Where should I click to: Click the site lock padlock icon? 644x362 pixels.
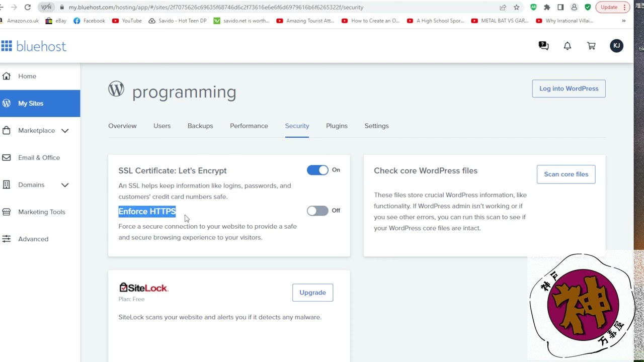tap(61, 7)
